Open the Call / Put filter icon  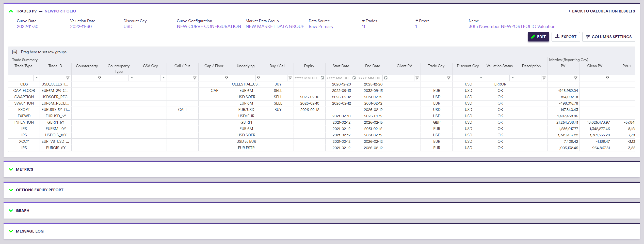(x=195, y=78)
